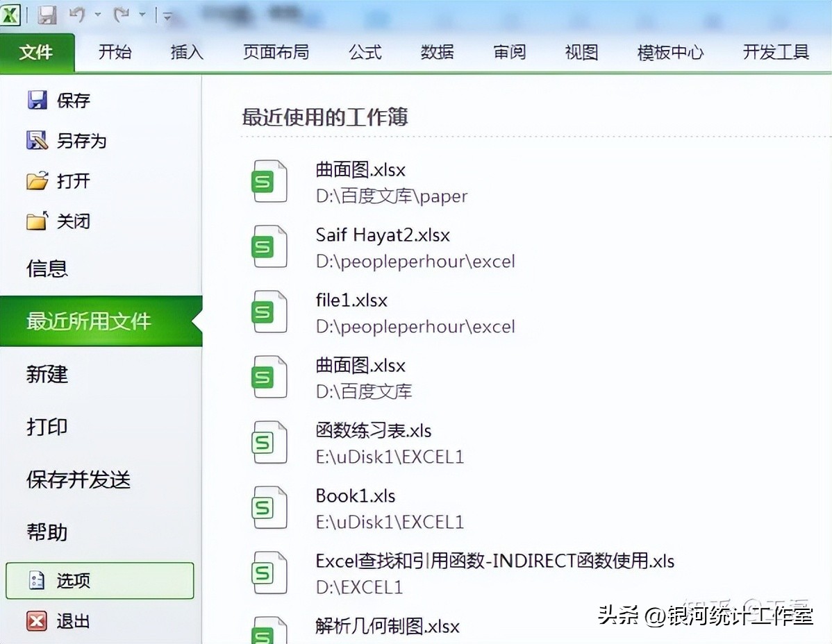
Task: Click file icon for INDIRECT函数使用.xls
Action: pos(269,573)
